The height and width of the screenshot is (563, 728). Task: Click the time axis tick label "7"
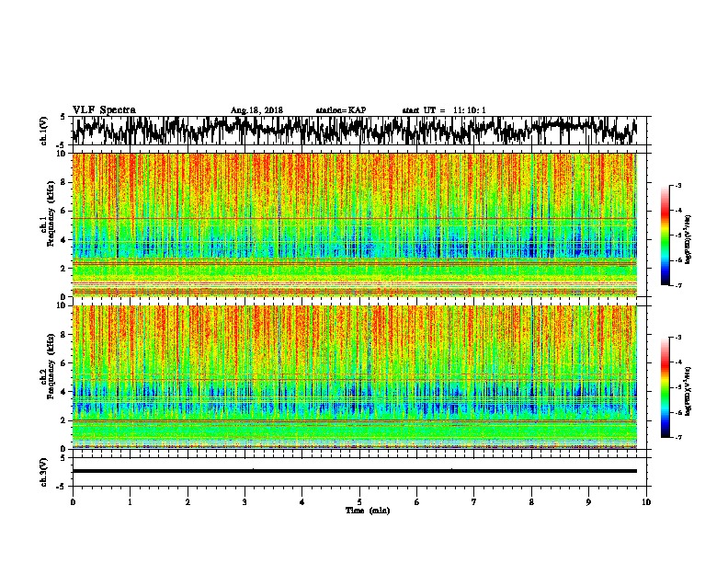pos(474,502)
